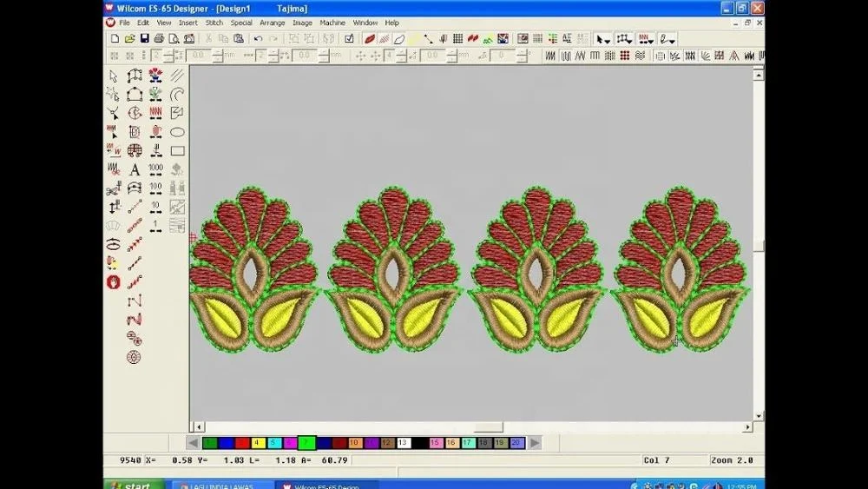Click the Undo arrow
The height and width of the screenshot is (489, 868).
point(258,39)
